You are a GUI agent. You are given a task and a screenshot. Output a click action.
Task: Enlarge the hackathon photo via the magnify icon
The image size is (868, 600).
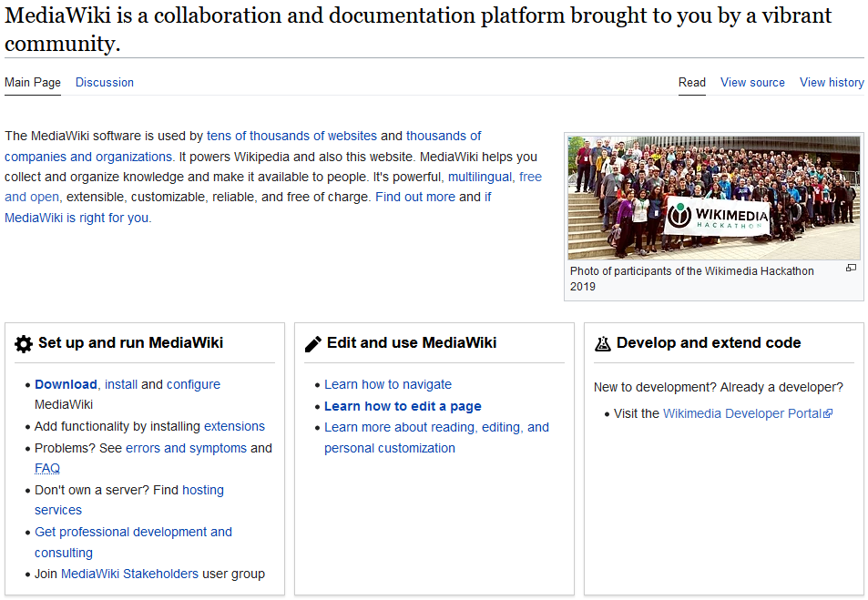(x=851, y=268)
